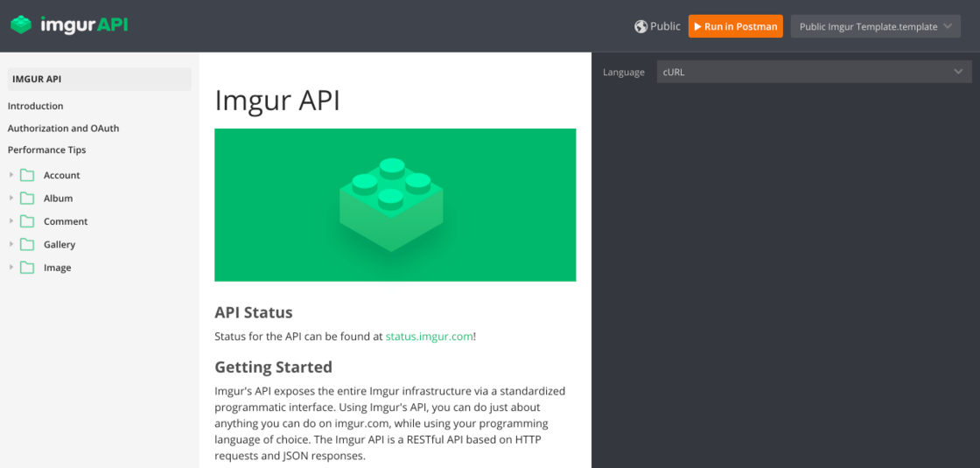Click the Imgur API page heading
The height and width of the screenshot is (468, 980).
[x=276, y=101]
